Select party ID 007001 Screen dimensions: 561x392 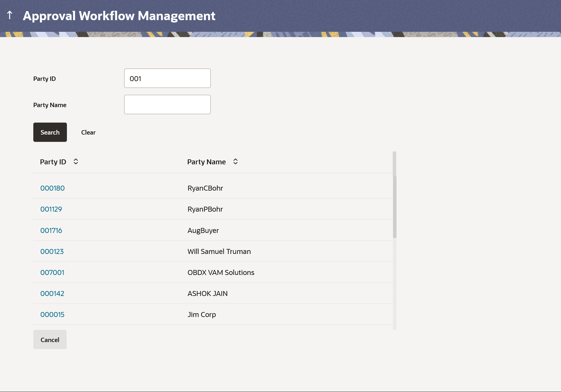click(x=52, y=273)
